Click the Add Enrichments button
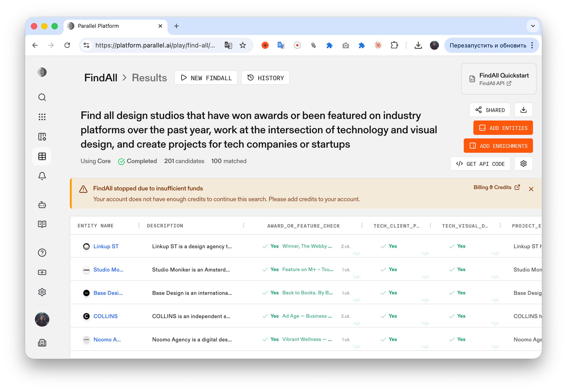Screen dimensions: 567x392 pos(498,146)
